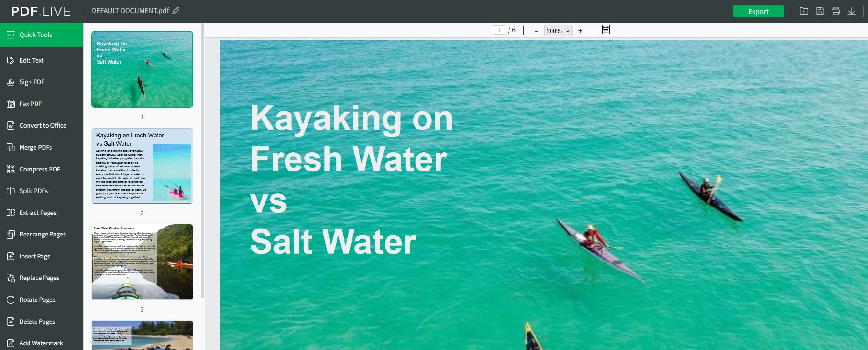Click the download arrow icon
Image resolution: width=868 pixels, height=350 pixels.
pos(852,11)
